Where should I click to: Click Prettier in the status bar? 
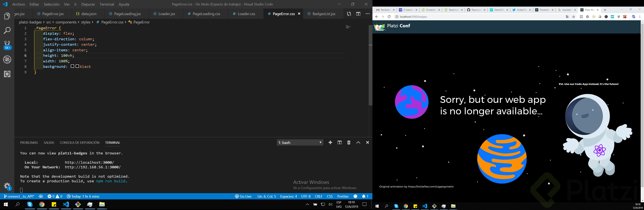pyautogui.click(x=343, y=196)
